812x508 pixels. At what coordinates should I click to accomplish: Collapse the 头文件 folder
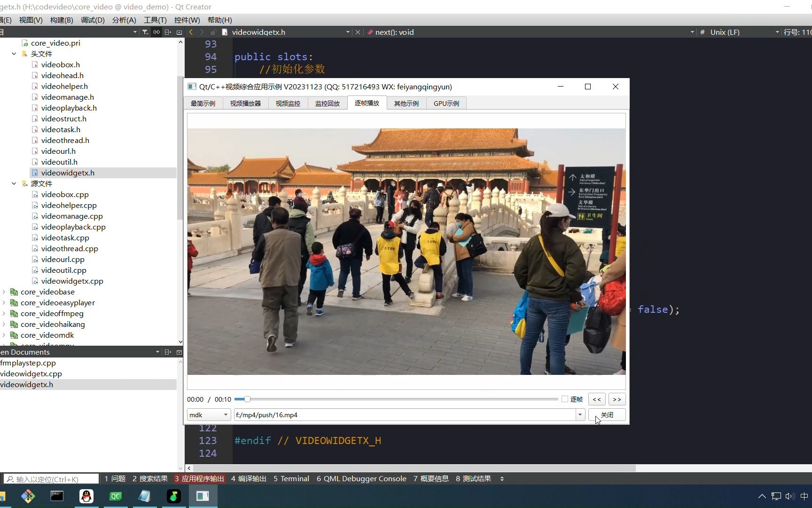(14, 54)
